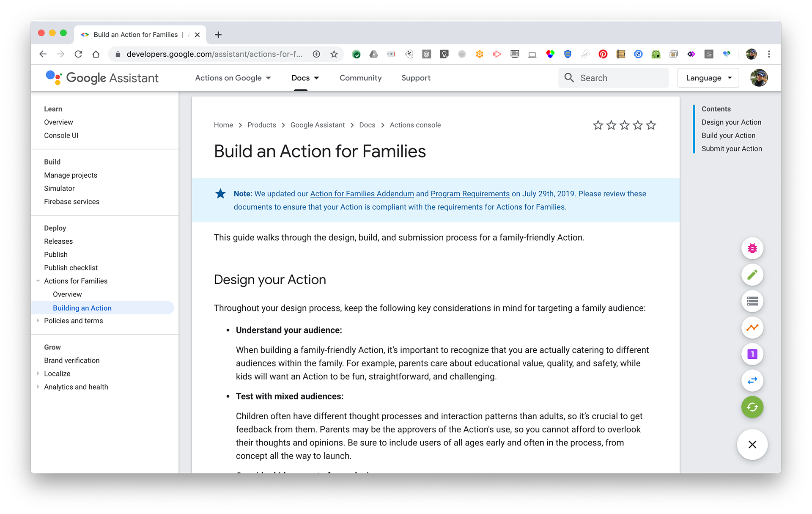Click the Actions console breadcrumb link

tap(415, 125)
